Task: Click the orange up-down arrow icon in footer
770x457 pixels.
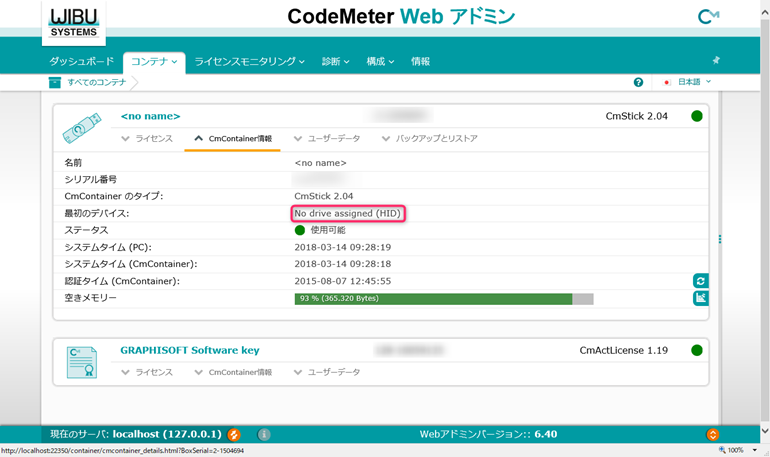Action: [x=713, y=434]
